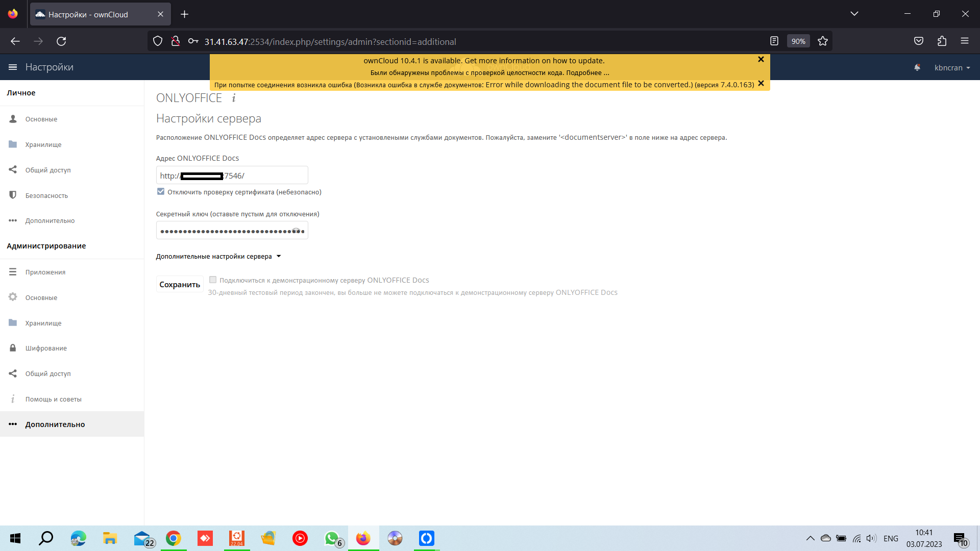Open the Windows notification center
Viewport: 980px width, 551px height.
coord(961,539)
